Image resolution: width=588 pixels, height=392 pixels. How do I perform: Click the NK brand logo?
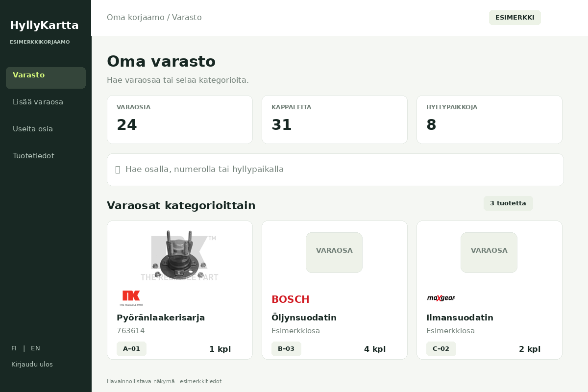(131, 298)
